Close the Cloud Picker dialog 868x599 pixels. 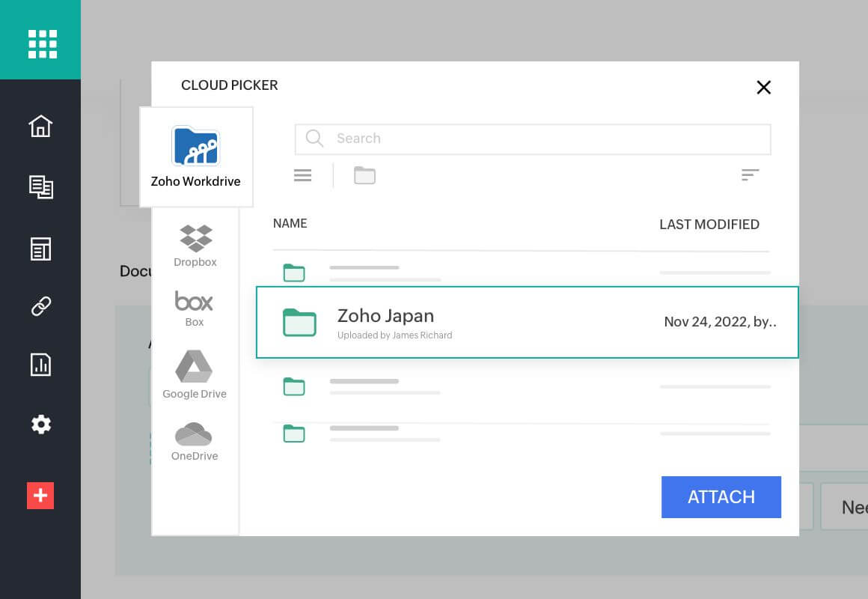click(763, 88)
